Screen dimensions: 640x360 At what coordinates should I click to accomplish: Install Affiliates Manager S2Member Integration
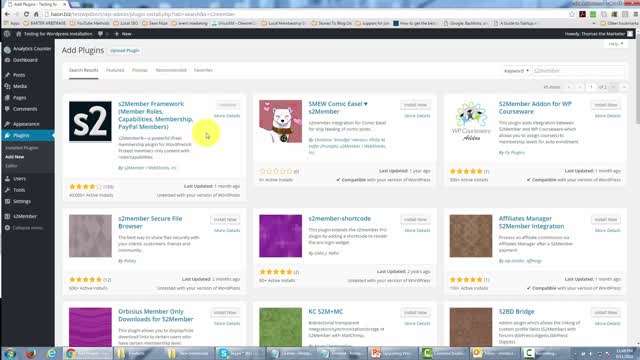click(x=606, y=220)
